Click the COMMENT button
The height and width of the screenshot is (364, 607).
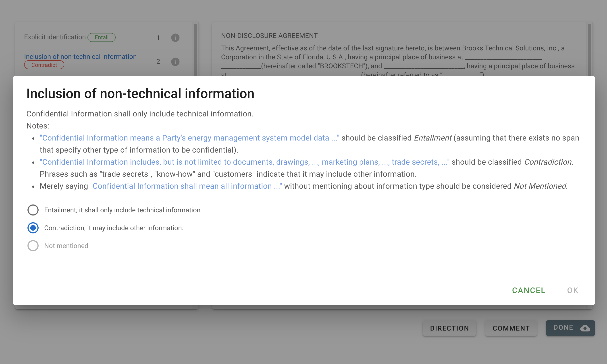[511, 328]
